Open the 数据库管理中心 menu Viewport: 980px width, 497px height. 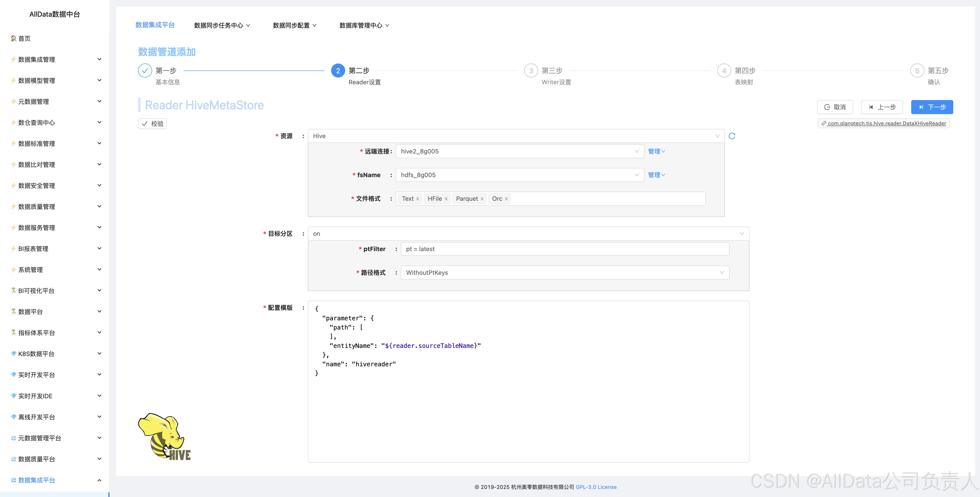(x=364, y=25)
